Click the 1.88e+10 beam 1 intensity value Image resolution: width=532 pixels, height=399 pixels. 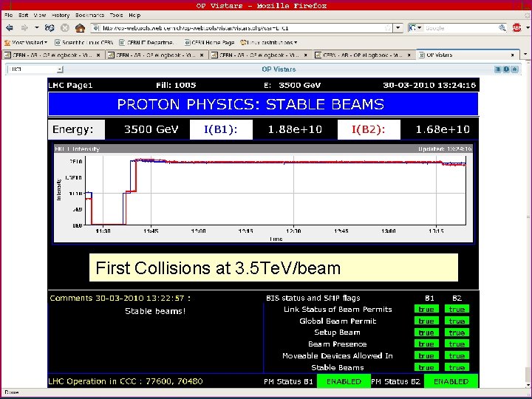pyautogui.click(x=295, y=129)
